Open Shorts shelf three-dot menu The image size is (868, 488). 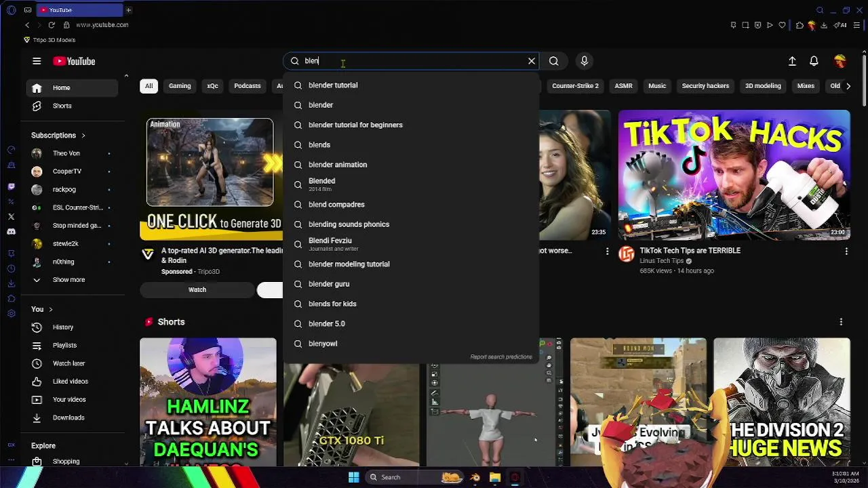841,322
